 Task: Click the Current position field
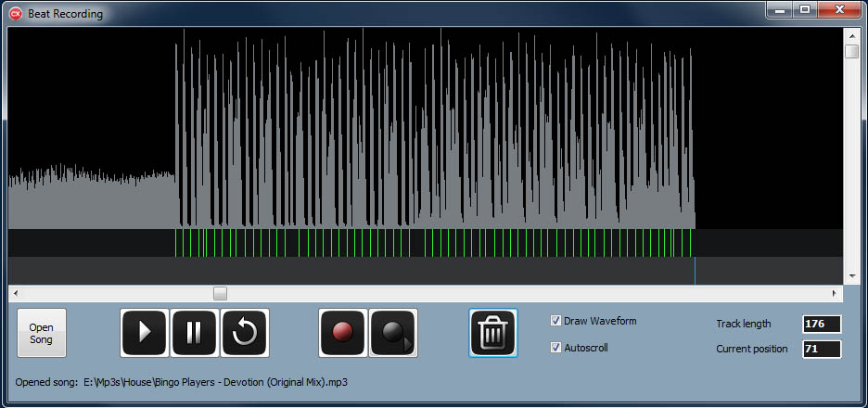pyautogui.click(x=822, y=349)
